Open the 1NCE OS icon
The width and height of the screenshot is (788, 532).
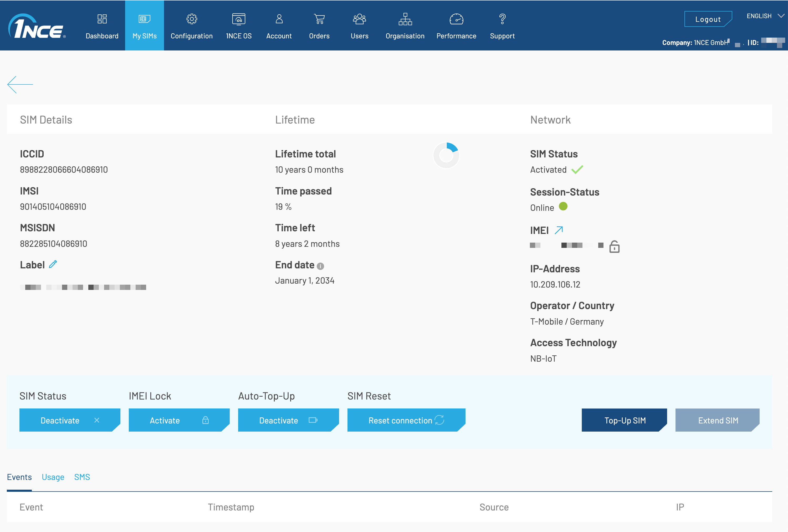click(238, 19)
